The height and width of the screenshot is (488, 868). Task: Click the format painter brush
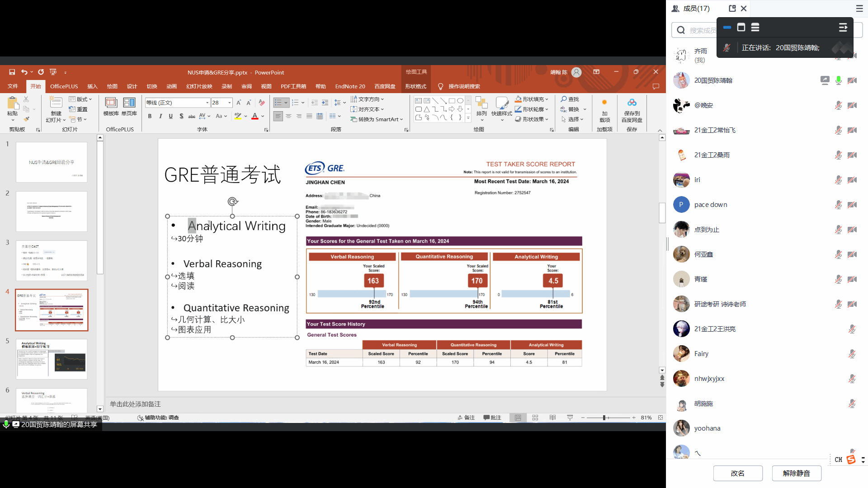point(27,119)
